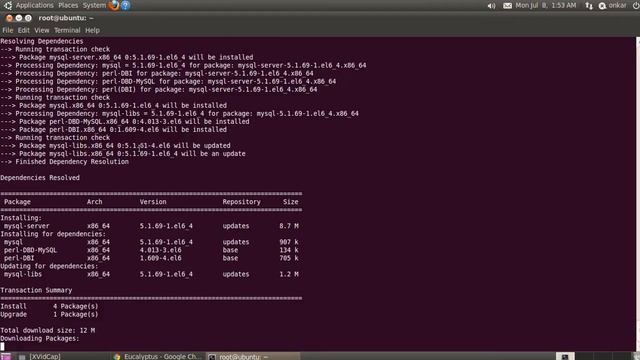This screenshot has width=640, height=360.
Task: Click the terminal title text root@ubuntu
Action: tap(66, 18)
